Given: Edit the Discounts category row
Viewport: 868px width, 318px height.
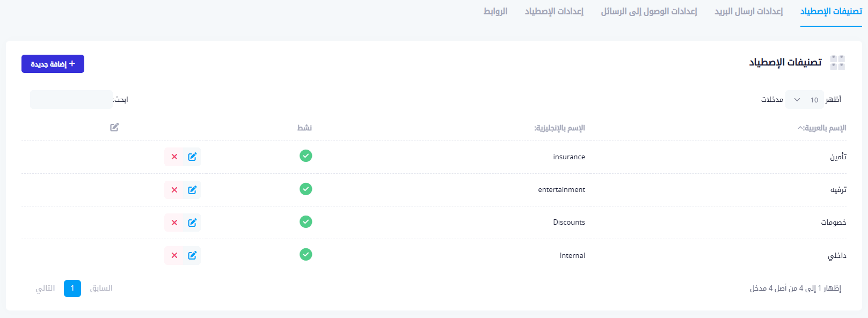Looking at the screenshot, I should [x=192, y=223].
